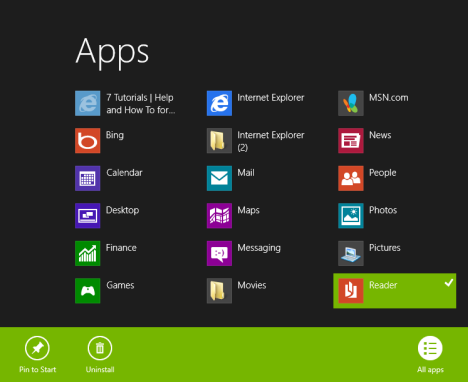Image resolution: width=468 pixels, height=382 pixels.
Task: Click the 'Games' app name
Action: pyautogui.click(x=120, y=285)
